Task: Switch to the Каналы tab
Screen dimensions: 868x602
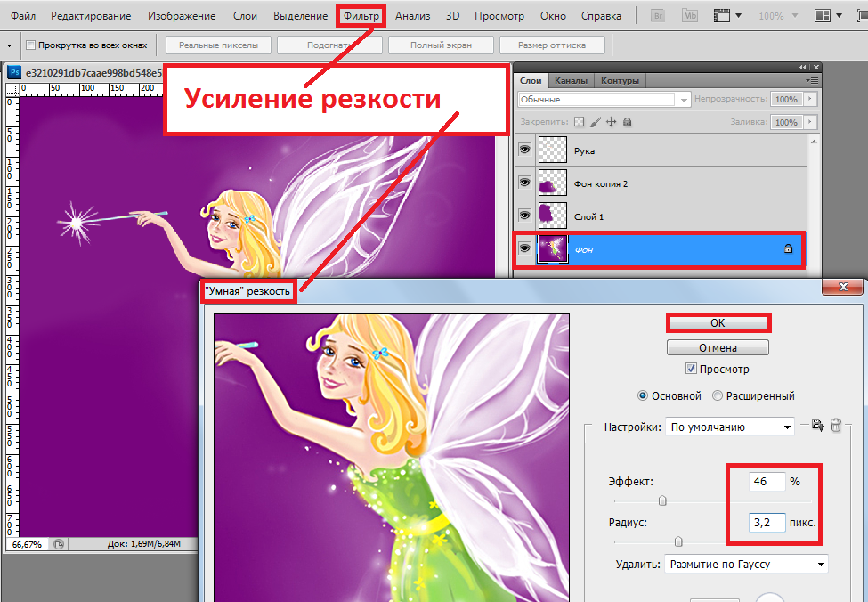Action: pyautogui.click(x=572, y=80)
